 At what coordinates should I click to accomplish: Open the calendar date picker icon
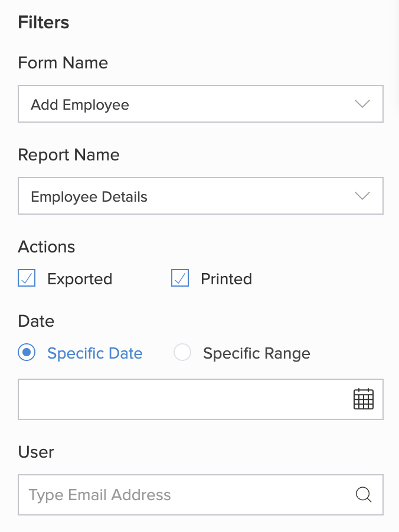click(364, 399)
